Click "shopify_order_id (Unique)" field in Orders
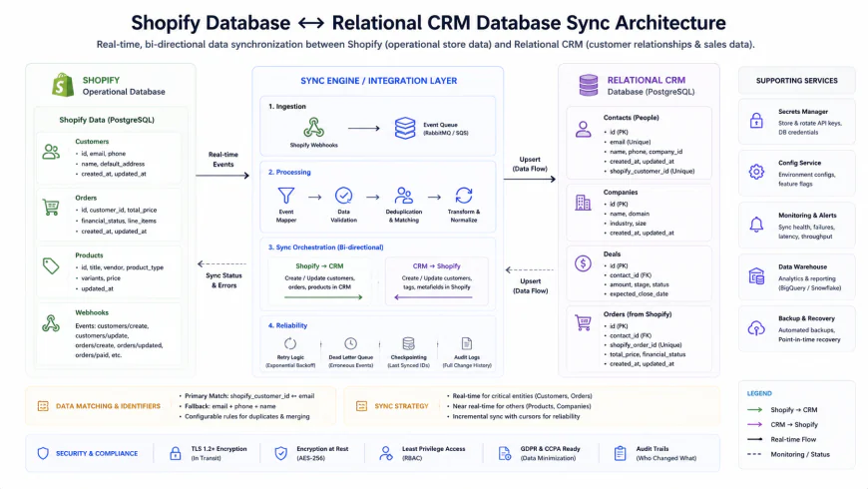The height and width of the screenshot is (489, 868). tap(646, 345)
